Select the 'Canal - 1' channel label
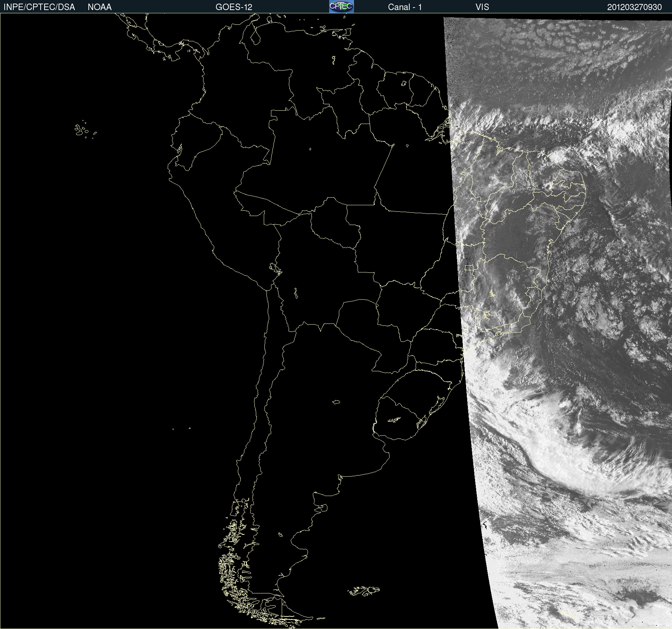Viewport: 672px width, 629px height. (x=405, y=7)
